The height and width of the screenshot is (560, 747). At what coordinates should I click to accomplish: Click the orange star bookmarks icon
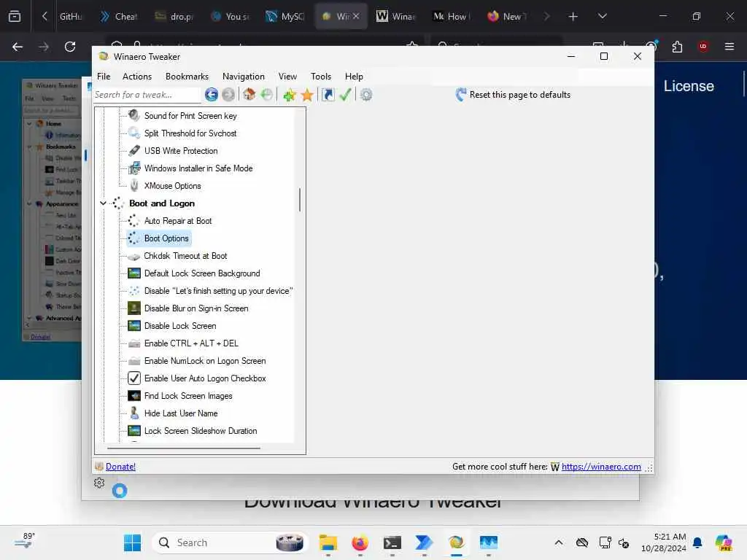tap(307, 95)
